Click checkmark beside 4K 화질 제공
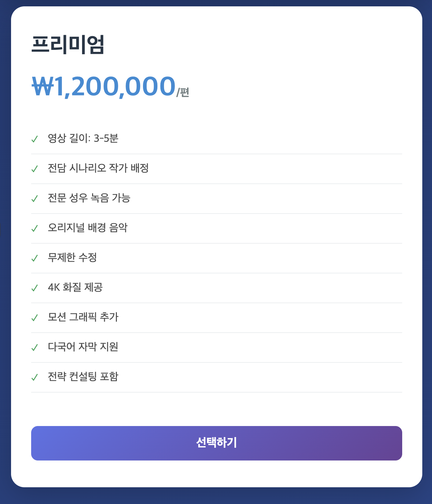The width and height of the screenshot is (432, 504). tap(34, 288)
